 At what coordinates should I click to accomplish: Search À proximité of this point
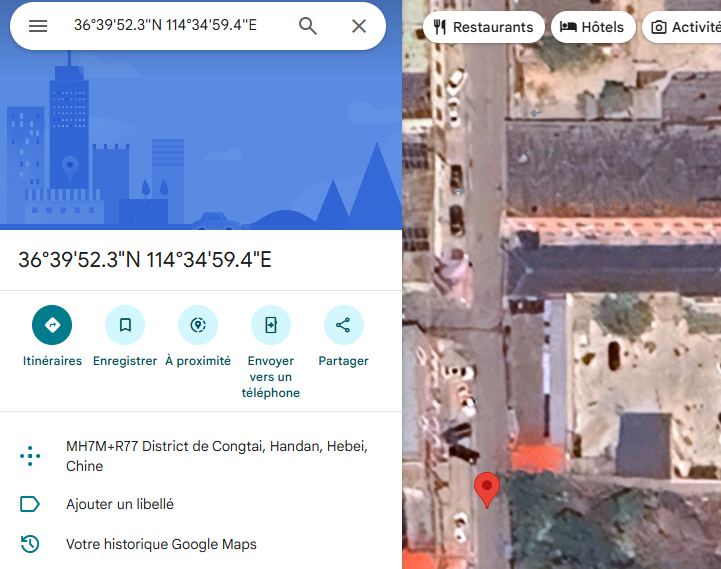click(x=198, y=325)
